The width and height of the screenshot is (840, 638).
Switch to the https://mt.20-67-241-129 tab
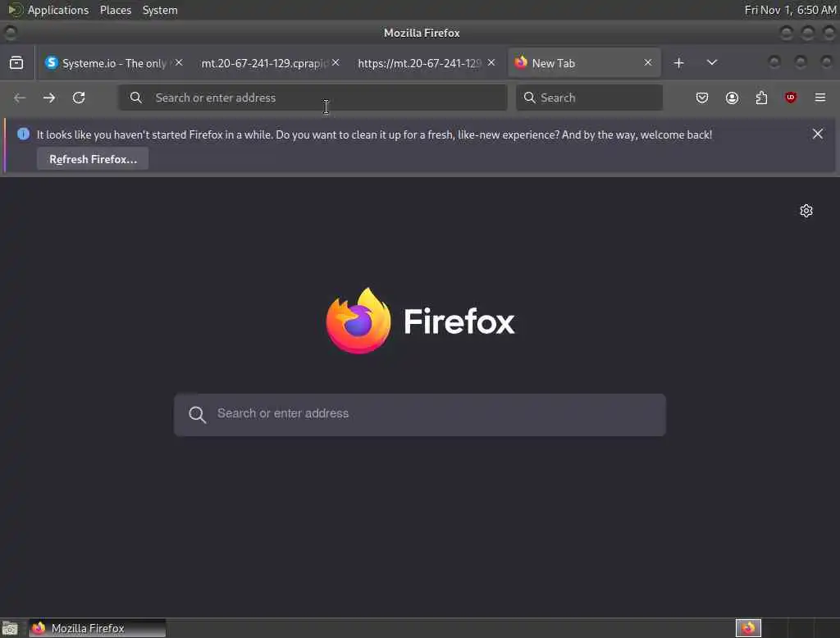click(x=425, y=62)
